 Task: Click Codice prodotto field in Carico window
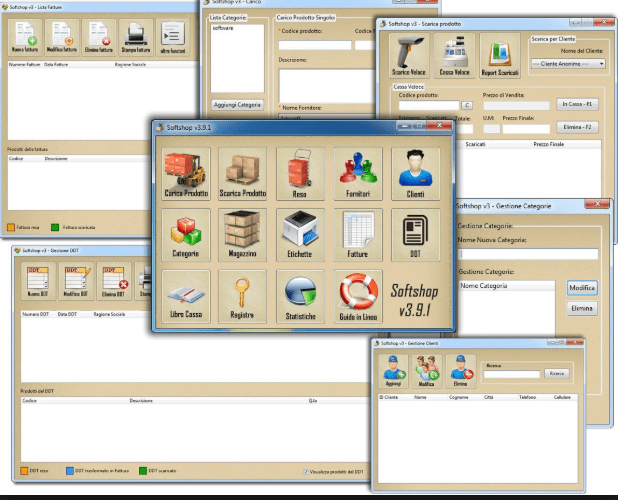click(x=315, y=45)
